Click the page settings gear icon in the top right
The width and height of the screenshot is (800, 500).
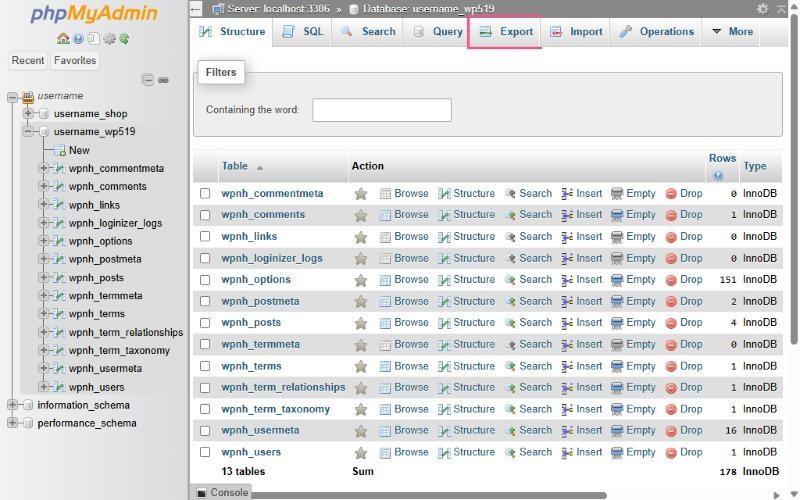click(x=762, y=9)
